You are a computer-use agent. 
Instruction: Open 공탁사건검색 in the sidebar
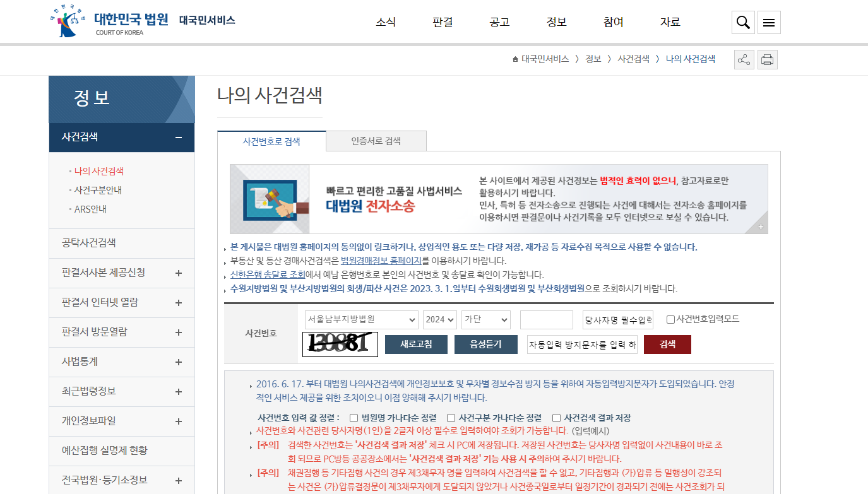(122, 243)
